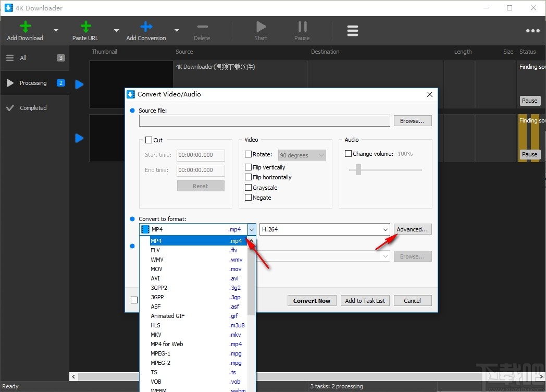Viewport: 546px width, 392px height.
Task: Choose MKV from the format list
Action: [x=155, y=335]
